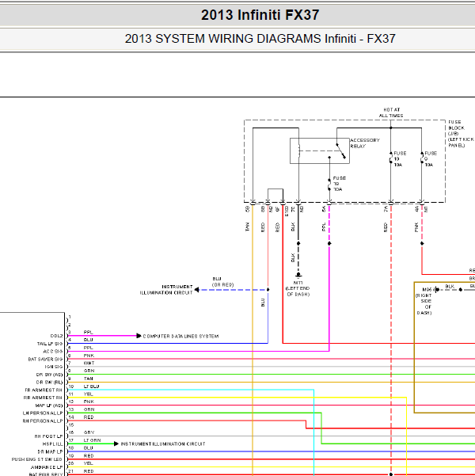Click the "FUSE 10 10A" label

400,159
